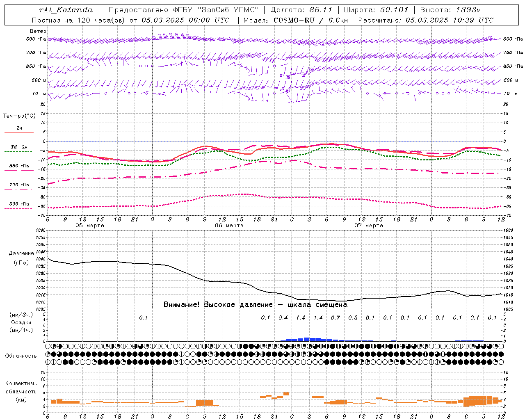Click the 0.2 precipitation value
The image size is (525, 420).
(x=353, y=317)
